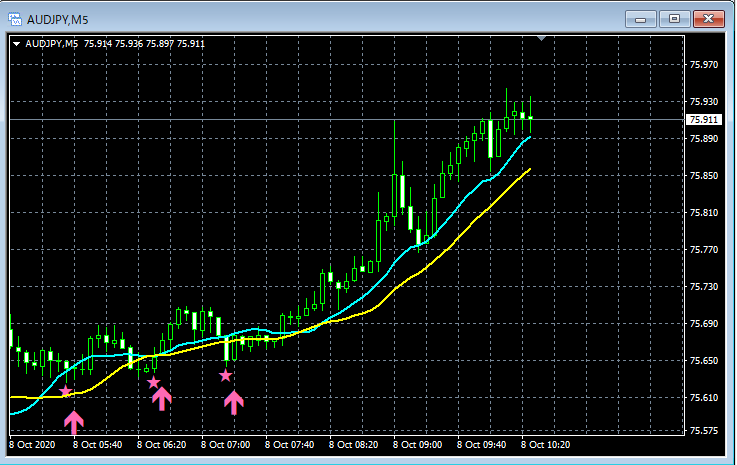Viewport: 737px width, 465px height.
Task: Click the 75.850 price scale label
Action: click(x=704, y=175)
